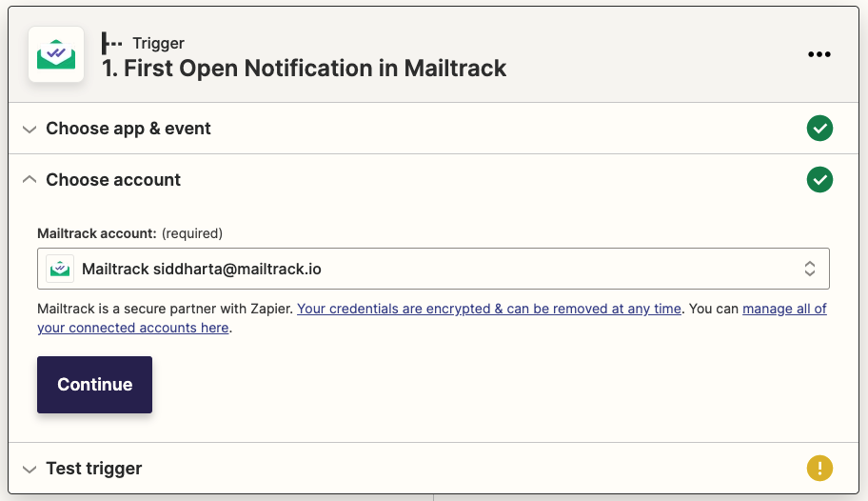This screenshot has height=501, width=868.
Task: Collapse the Choose account section chevron
Action: (x=30, y=179)
